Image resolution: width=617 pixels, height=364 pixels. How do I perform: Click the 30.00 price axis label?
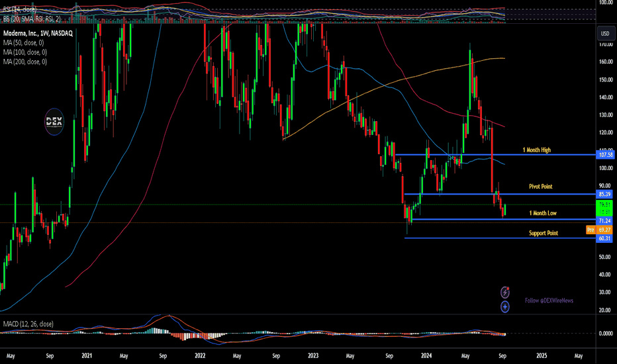605,293
